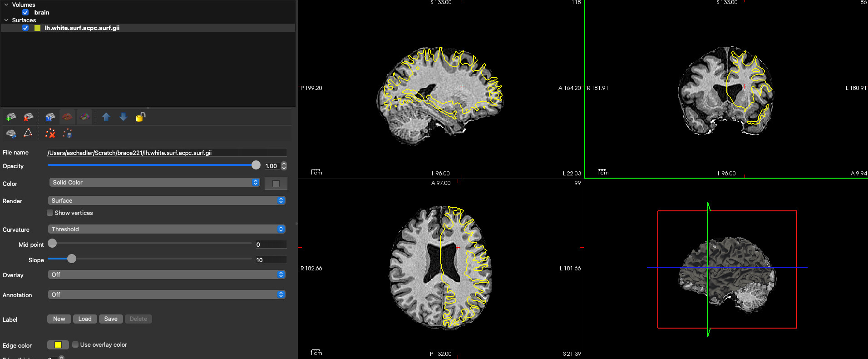Click the New label button
This screenshot has width=868, height=359.
(x=59, y=319)
